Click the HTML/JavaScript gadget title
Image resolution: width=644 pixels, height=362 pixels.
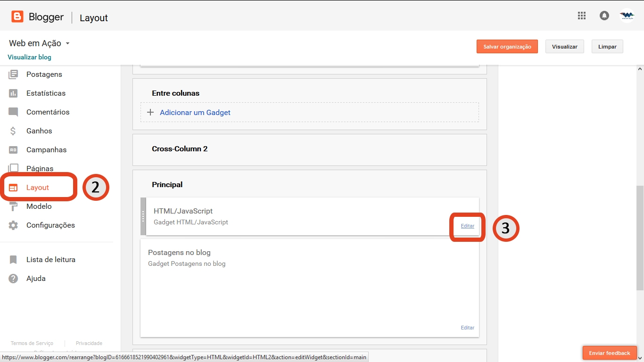(x=183, y=211)
